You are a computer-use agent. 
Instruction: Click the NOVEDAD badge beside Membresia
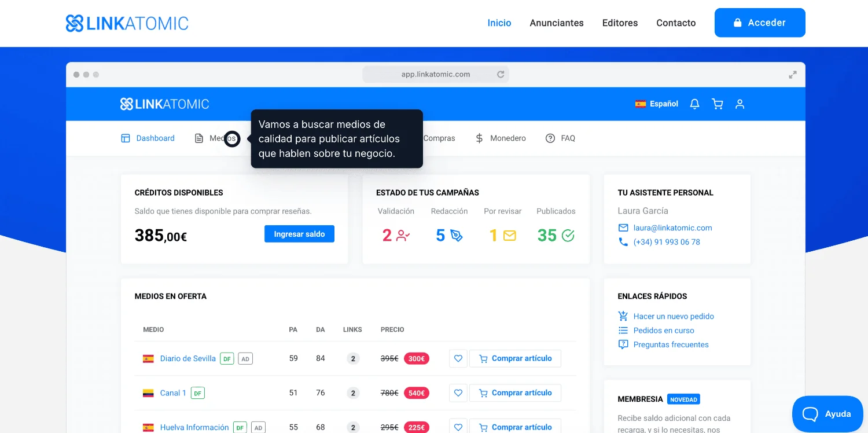click(683, 399)
